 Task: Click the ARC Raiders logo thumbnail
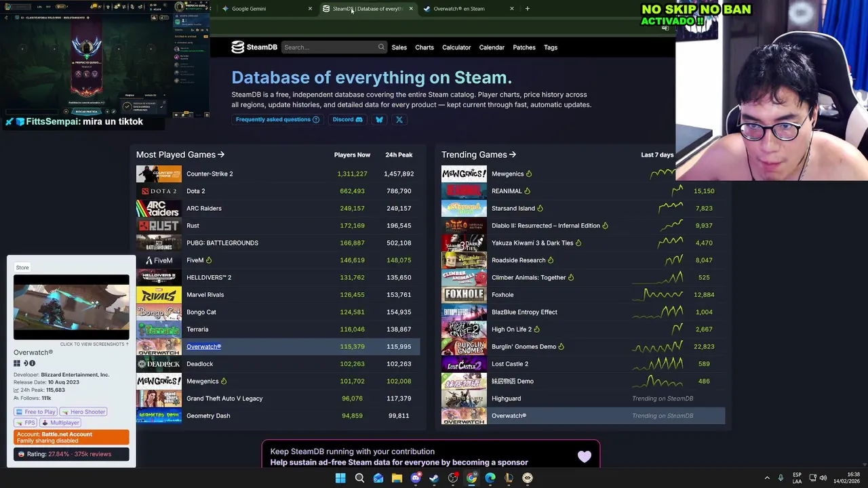click(159, 209)
